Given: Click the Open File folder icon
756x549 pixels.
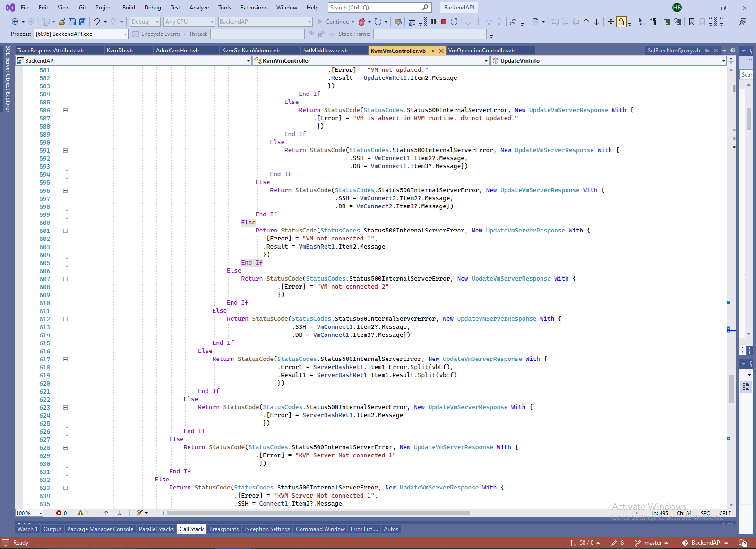Looking at the screenshot, I should 62,22.
